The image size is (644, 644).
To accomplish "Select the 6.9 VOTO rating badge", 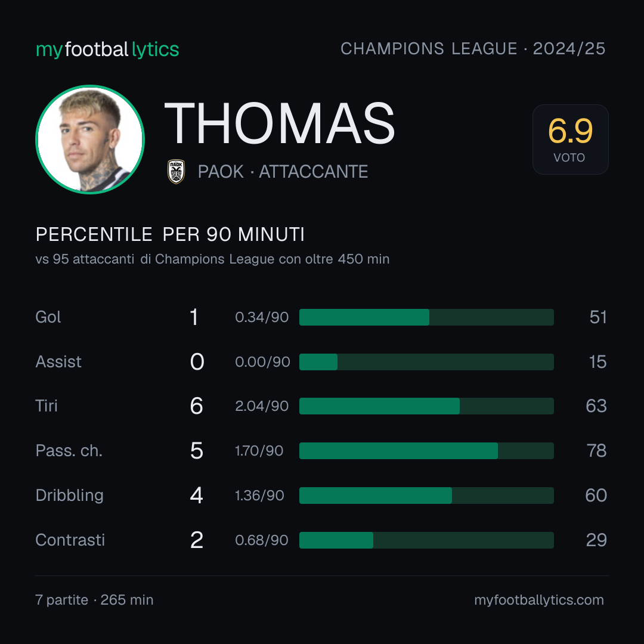I will click(571, 140).
